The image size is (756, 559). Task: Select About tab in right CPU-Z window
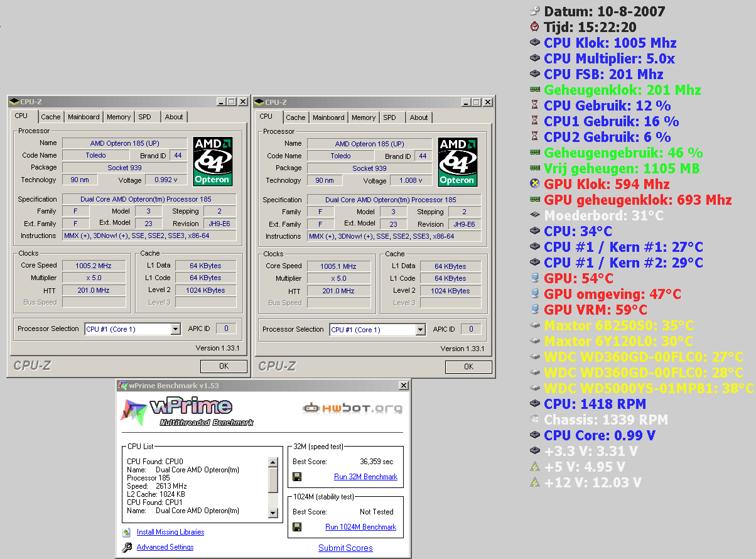pos(419,117)
